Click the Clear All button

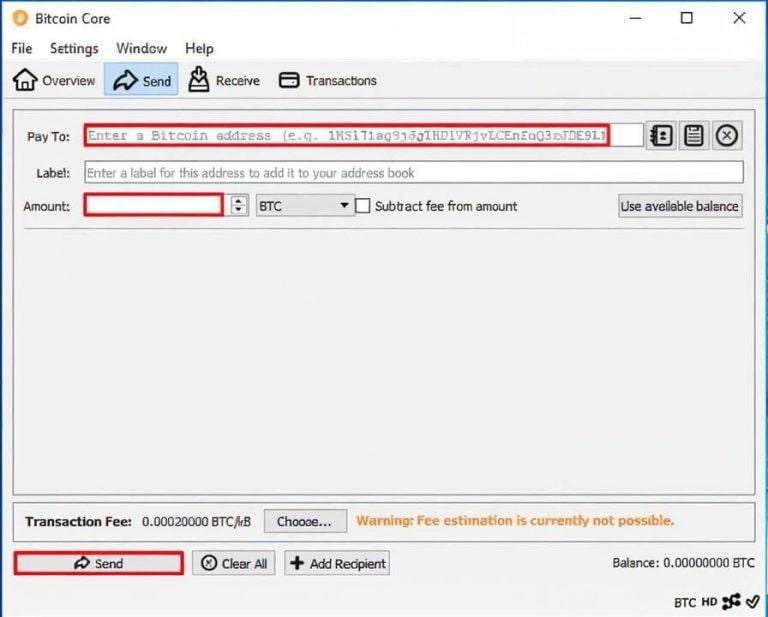click(234, 563)
